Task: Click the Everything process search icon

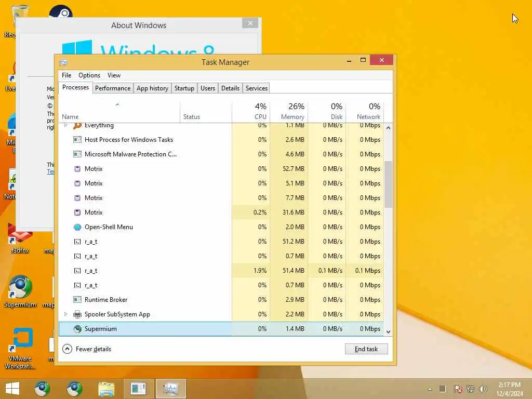Action: [x=77, y=126]
